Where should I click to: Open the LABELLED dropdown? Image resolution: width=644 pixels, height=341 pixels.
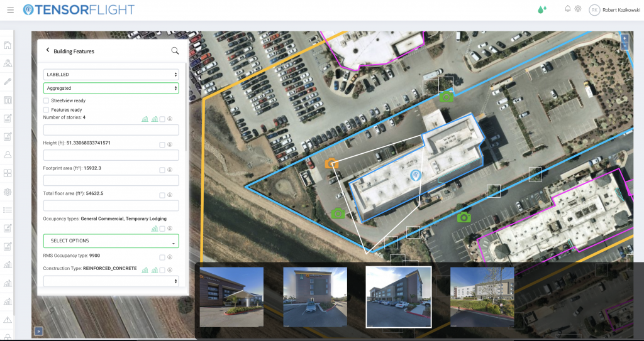click(111, 74)
